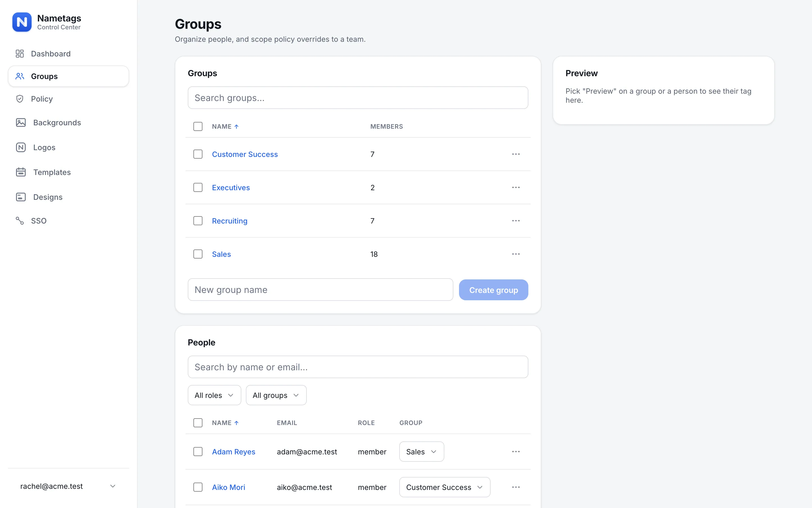This screenshot has width=812, height=508.
Task: Click the Templates calendar icon
Action: click(21, 172)
